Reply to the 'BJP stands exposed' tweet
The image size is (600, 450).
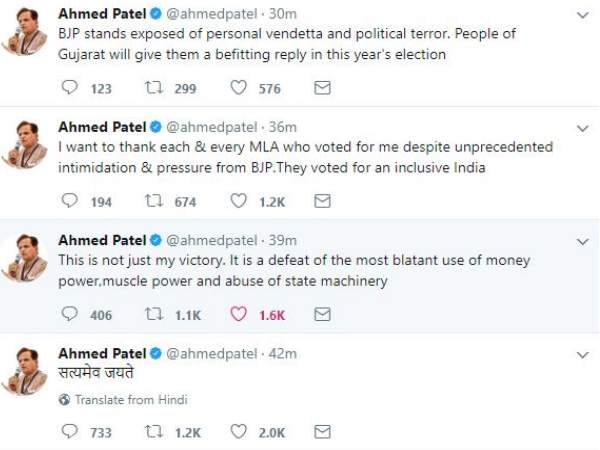point(69,88)
